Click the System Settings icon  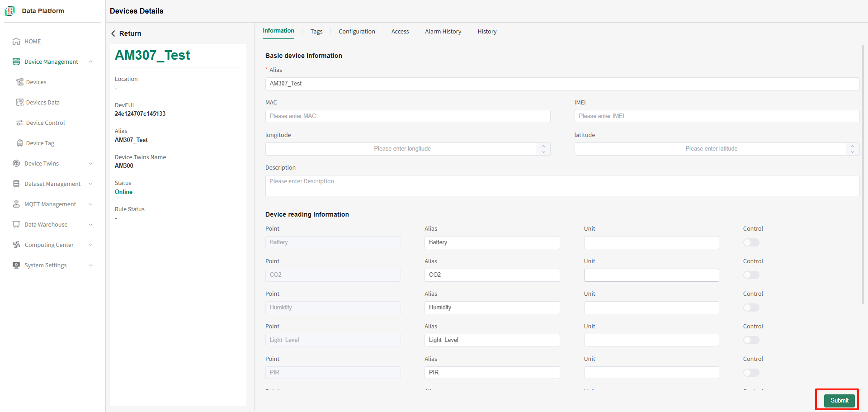[16, 265]
